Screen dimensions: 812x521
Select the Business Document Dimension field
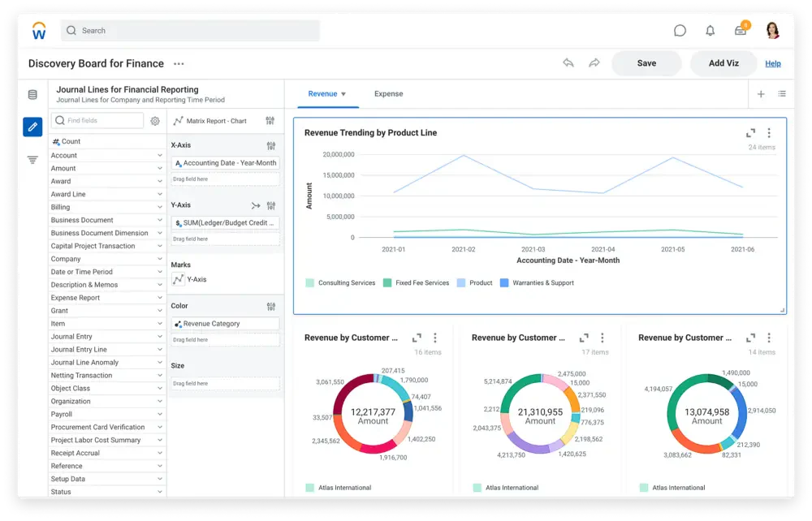(99, 234)
